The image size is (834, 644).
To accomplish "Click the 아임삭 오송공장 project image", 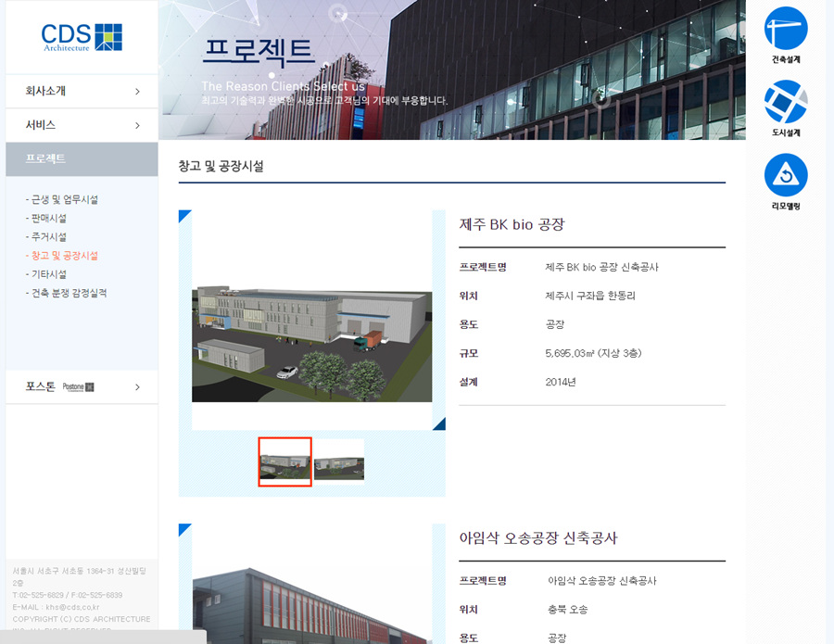I will [x=311, y=602].
